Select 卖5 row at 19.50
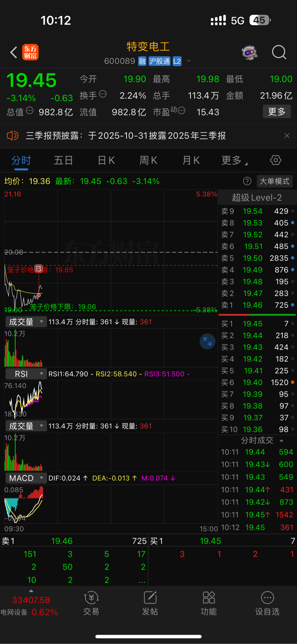This screenshot has height=644, width=297. pyautogui.click(x=257, y=258)
